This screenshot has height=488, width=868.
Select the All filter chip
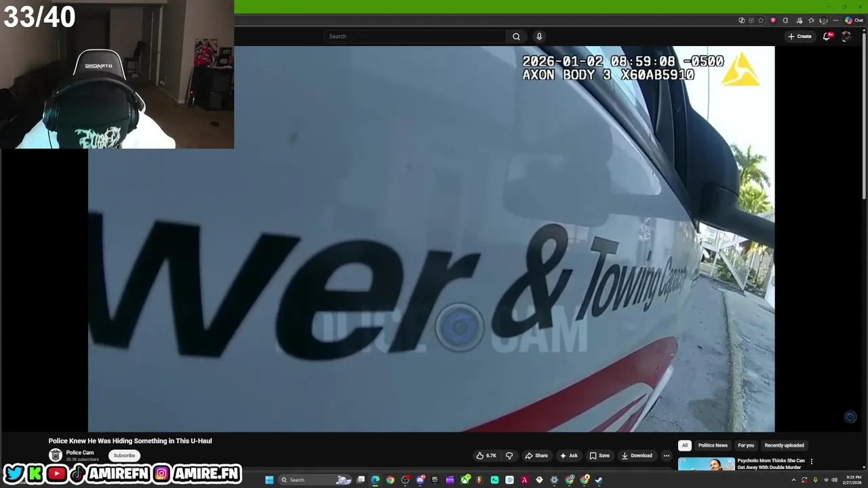pos(685,445)
